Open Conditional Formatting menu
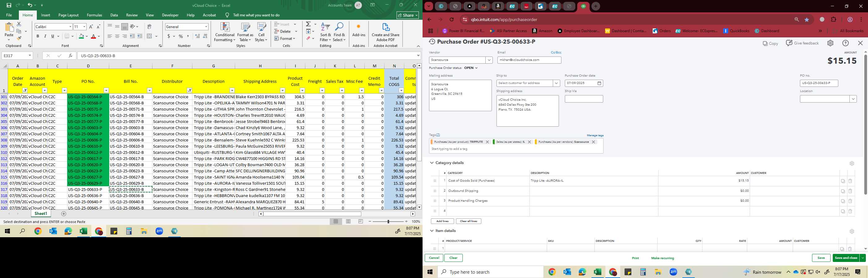This screenshot has width=868, height=278. 225,32
